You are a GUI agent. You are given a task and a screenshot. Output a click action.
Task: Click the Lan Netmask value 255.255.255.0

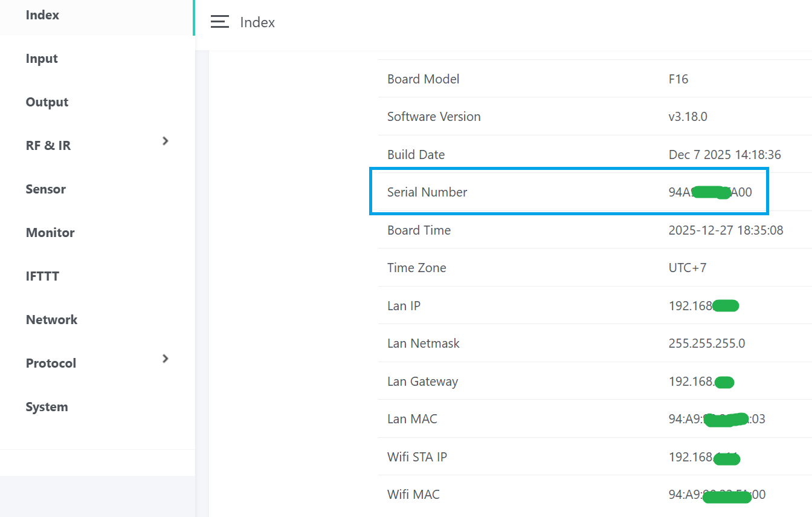click(x=706, y=343)
